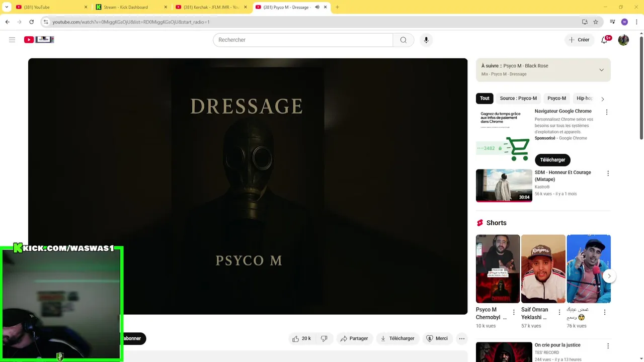Like the video with thumbs up
Screen dimensions: 644x362
pos(301,338)
